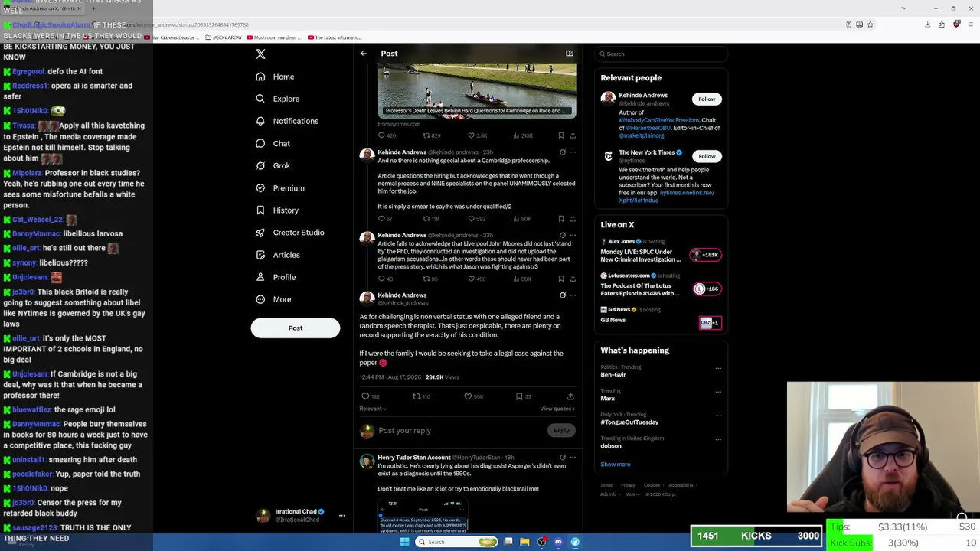Open the Cambridge punting article image
980x551 pixels.
pyautogui.click(x=477, y=90)
